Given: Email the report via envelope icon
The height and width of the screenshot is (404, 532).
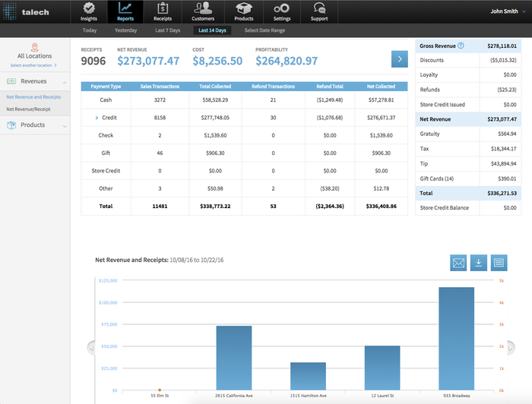Looking at the screenshot, I should coord(458,263).
